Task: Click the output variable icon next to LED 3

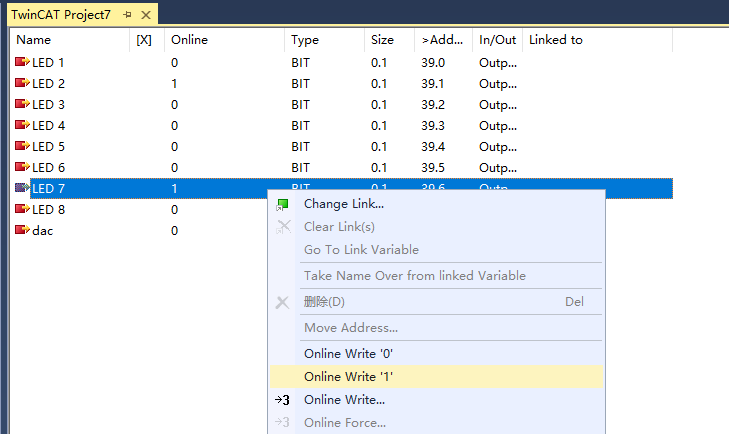Action: (22, 104)
